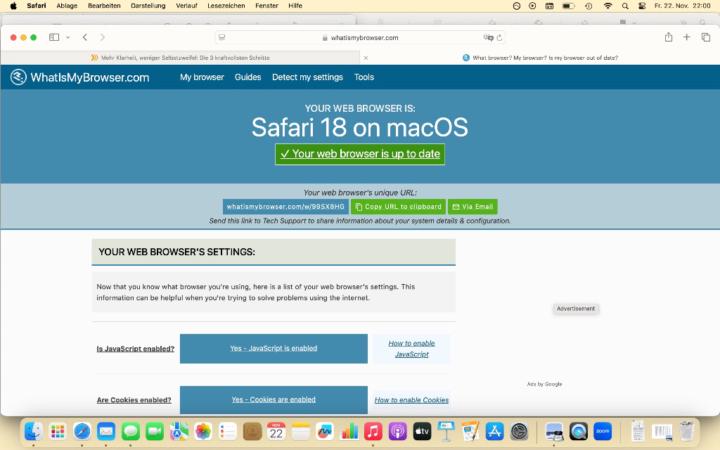Click 'Copy URL to clipboard' button

[x=398, y=207]
